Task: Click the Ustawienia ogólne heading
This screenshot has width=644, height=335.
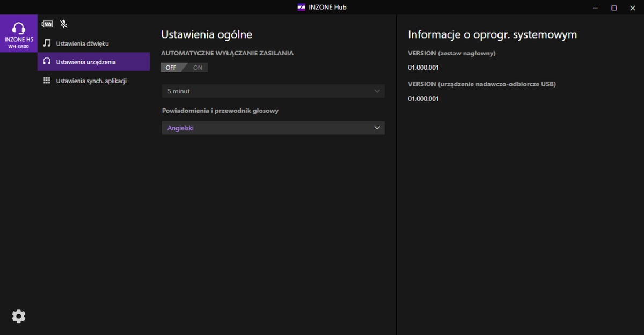Action: 207,34
